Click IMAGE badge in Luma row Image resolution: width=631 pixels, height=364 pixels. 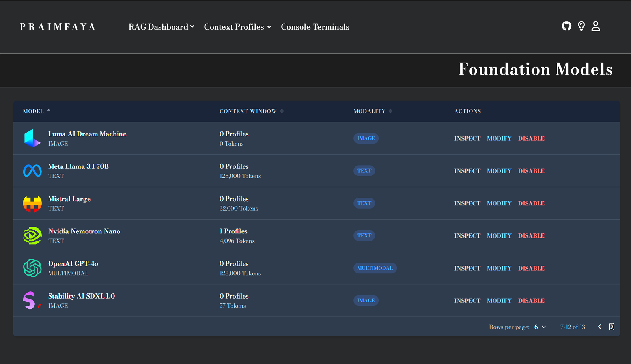click(366, 138)
